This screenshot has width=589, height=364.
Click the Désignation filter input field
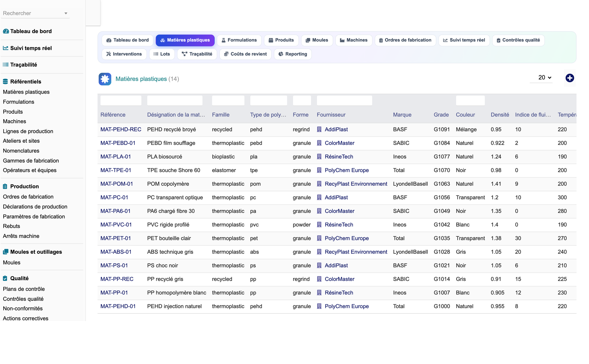[x=175, y=101]
